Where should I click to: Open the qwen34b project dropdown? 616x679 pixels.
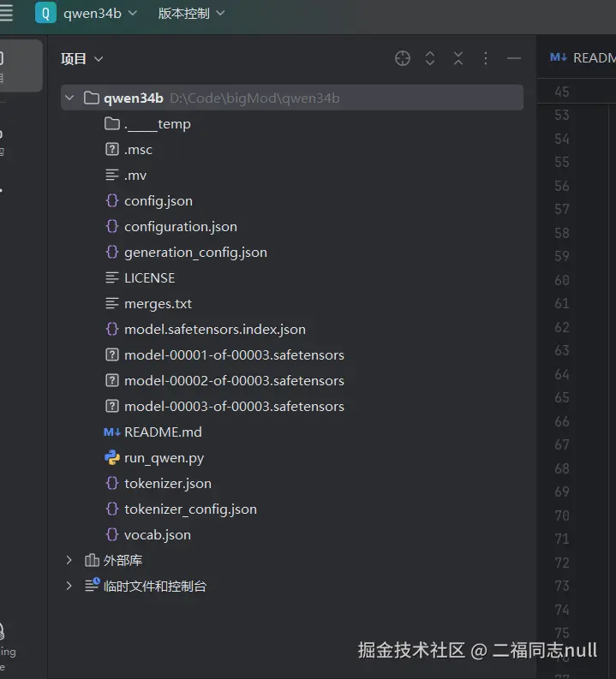(x=100, y=14)
